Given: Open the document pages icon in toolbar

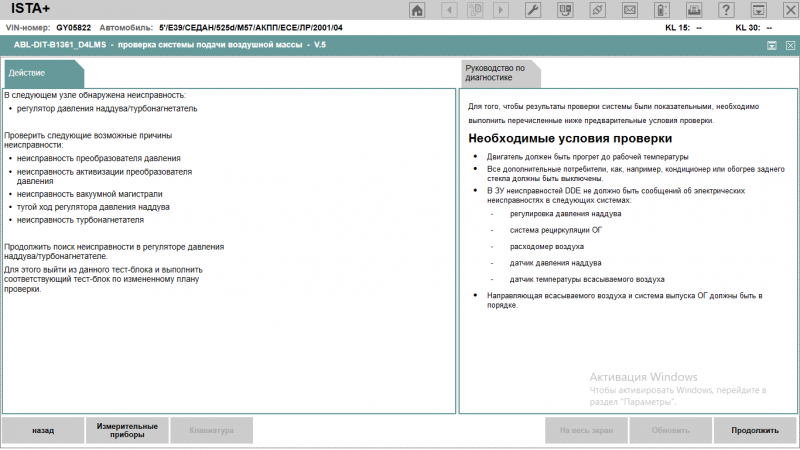Looking at the screenshot, I should point(475,10).
